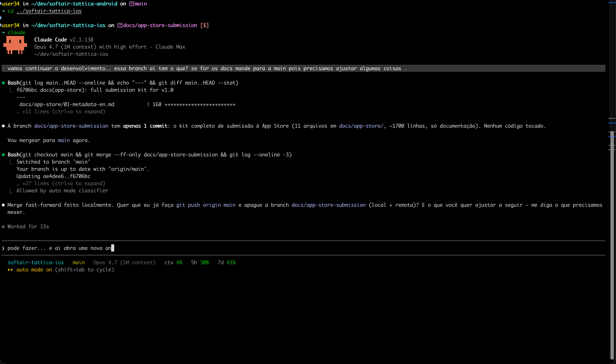Click blue marker at top of scrollbar track
Viewport: 616px width, 364px height.
click(612, 3)
